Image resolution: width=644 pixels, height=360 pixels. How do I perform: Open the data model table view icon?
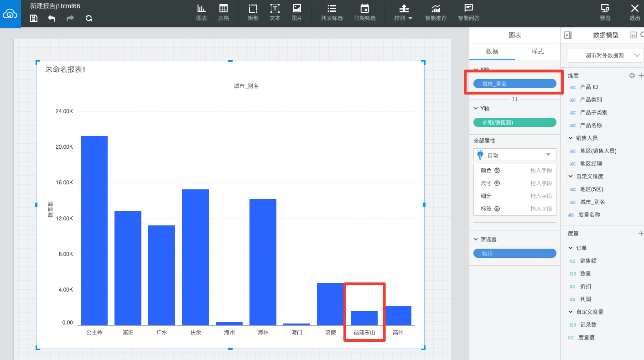pyautogui.click(x=633, y=35)
